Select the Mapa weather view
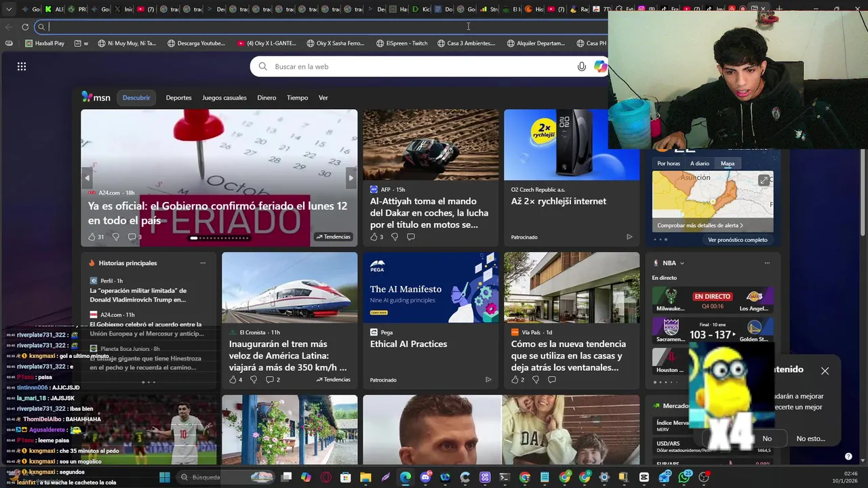868x488 pixels. click(728, 163)
